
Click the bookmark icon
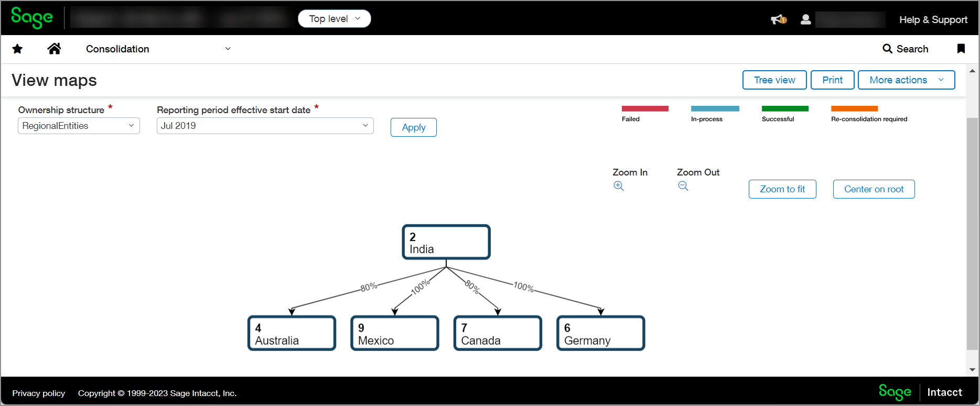click(961, 49)
